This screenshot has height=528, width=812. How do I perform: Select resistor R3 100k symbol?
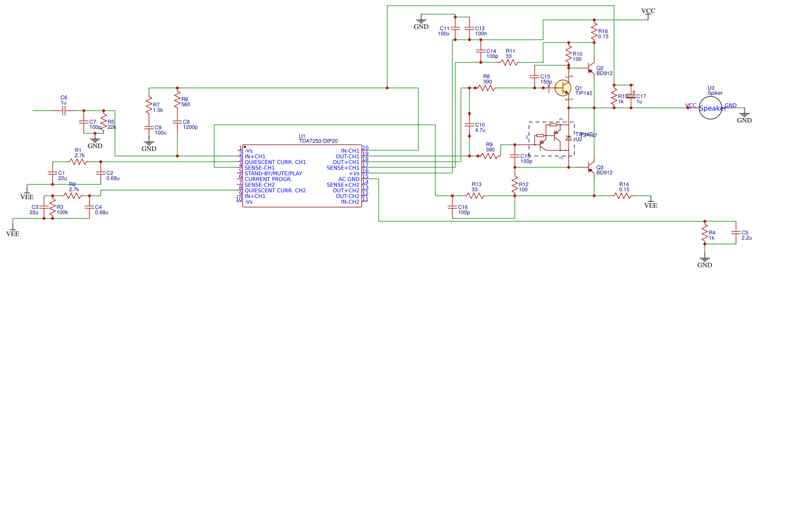pos(52,207)
